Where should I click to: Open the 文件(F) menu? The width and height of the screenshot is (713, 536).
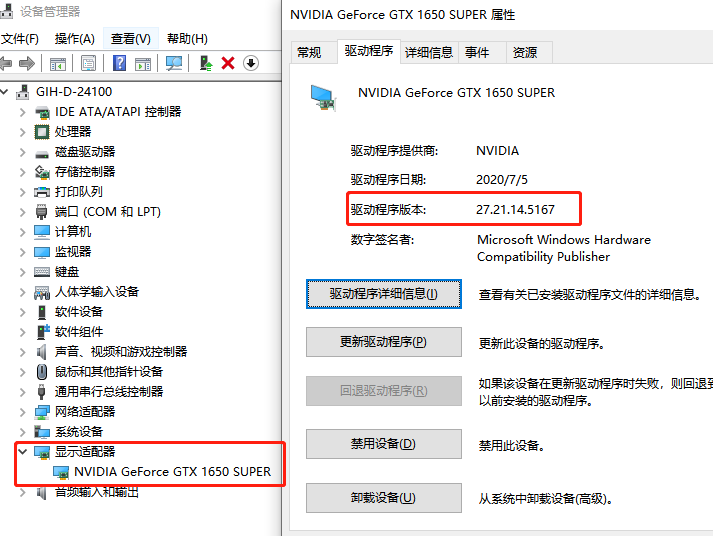point(20,39)
